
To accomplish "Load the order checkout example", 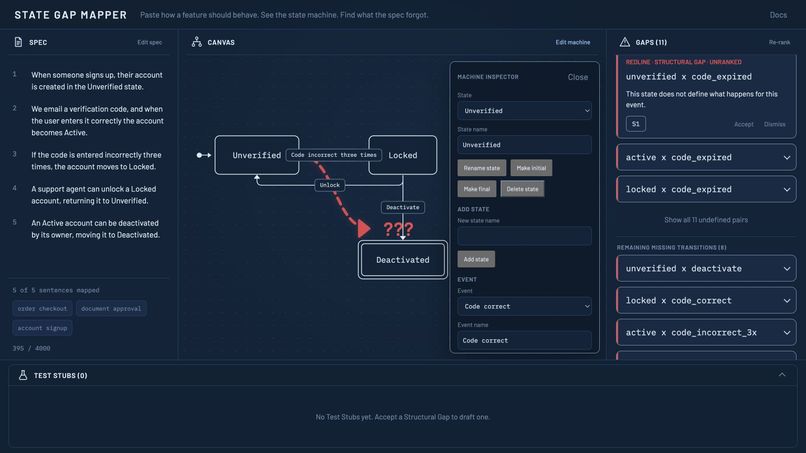I will tap(42, 309).
